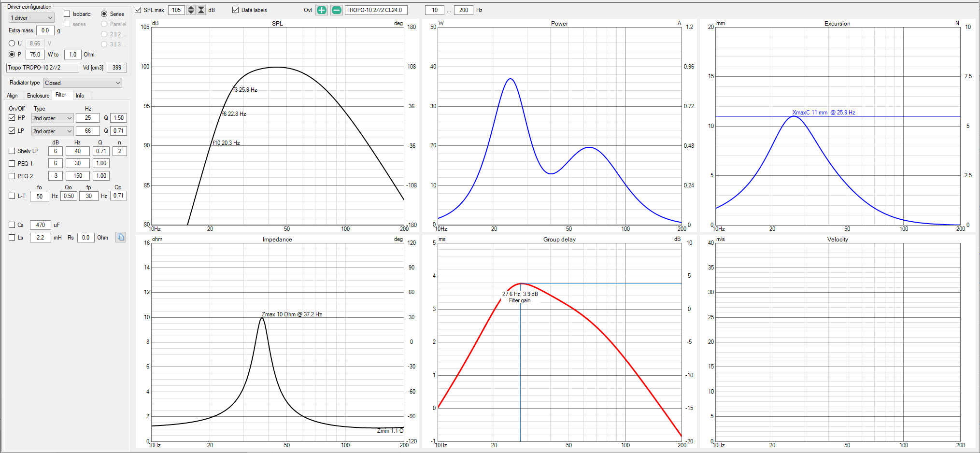Click the '27.6 Hz, 3.9 dB' filter gain label

(520, 294)
